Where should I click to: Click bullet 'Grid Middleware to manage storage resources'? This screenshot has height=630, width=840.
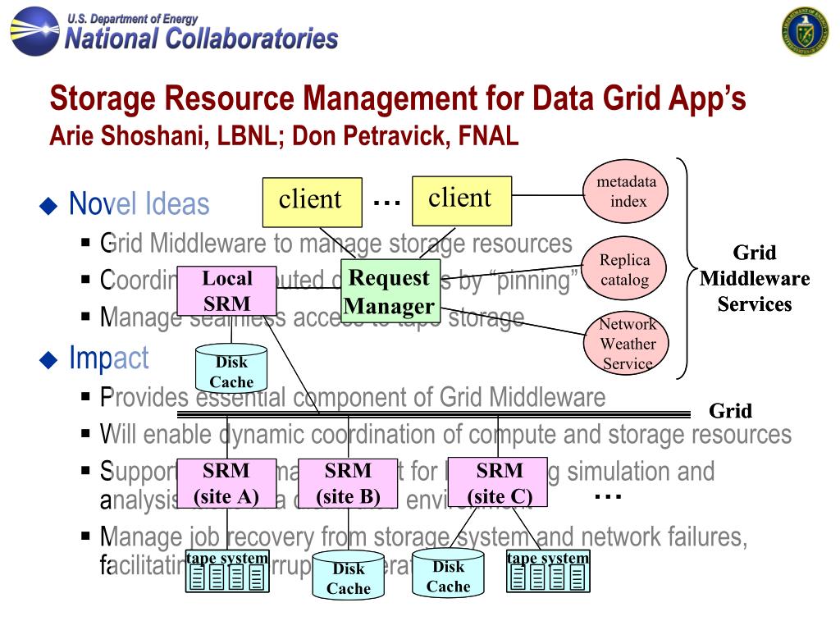pyautogui.click(x=336, y=243)
